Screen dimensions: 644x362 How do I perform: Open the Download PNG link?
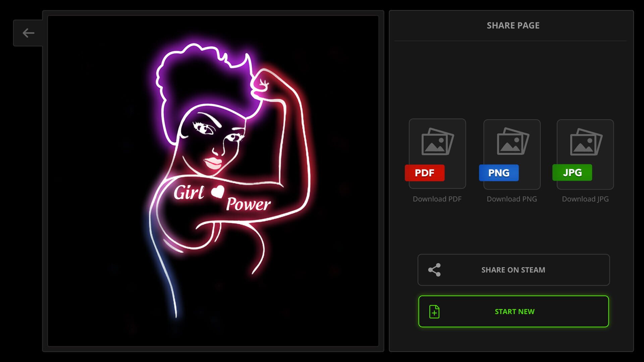point(512,198)
